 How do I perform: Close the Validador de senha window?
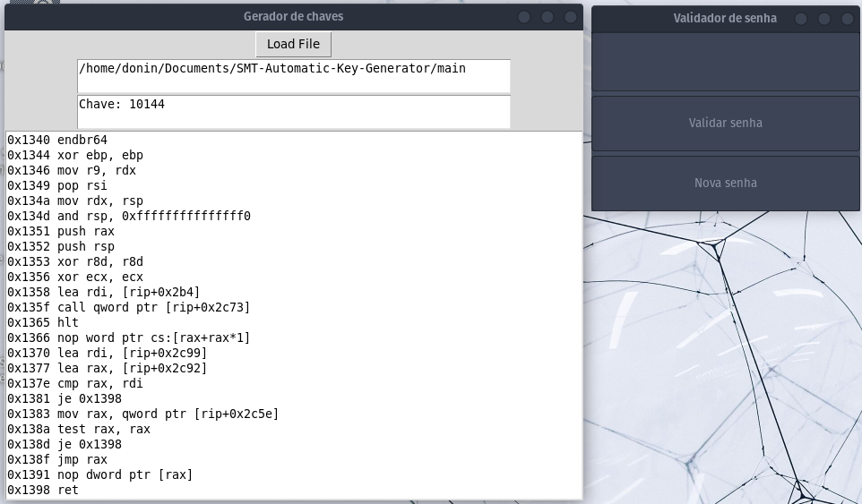point(847,18)
